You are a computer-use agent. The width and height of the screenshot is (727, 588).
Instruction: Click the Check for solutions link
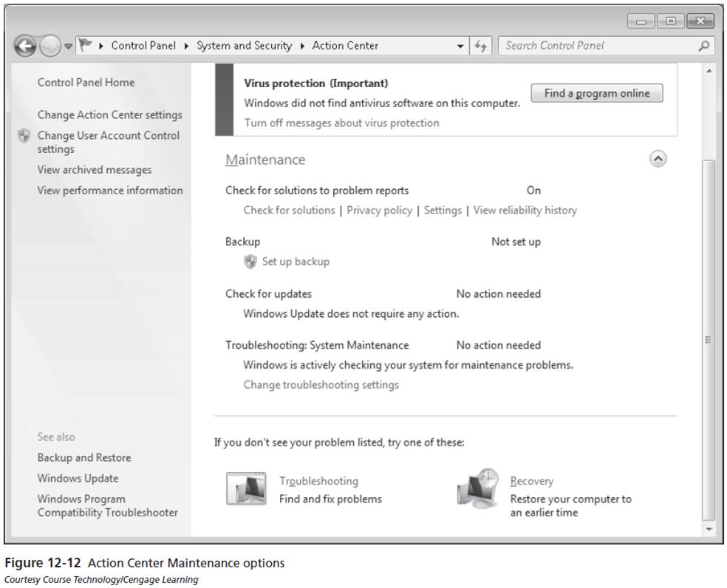(290, 211)
